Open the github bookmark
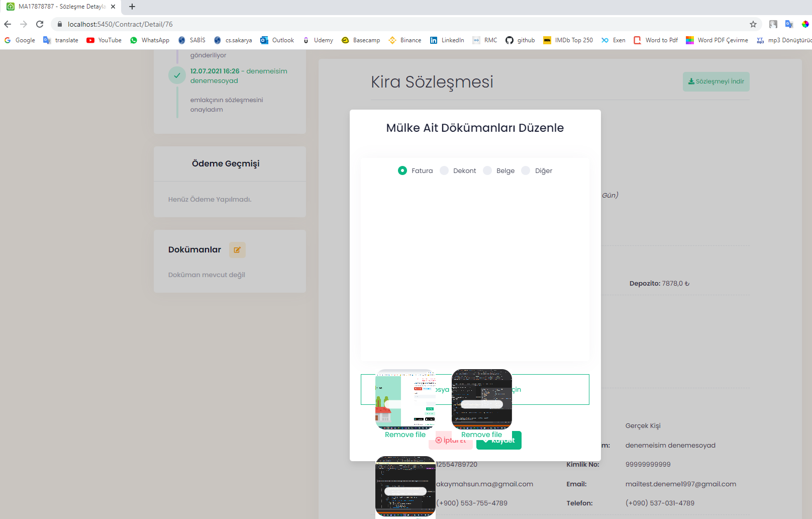The height and width of the screenshot is (519, 812). coord(520,40)
